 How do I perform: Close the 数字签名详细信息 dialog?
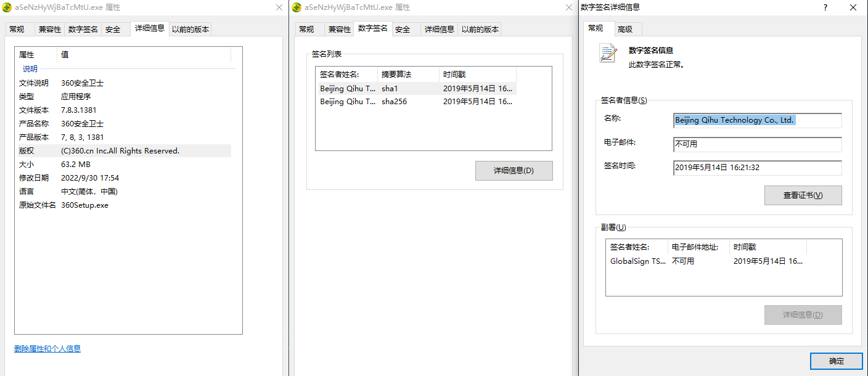coord(853,7)
